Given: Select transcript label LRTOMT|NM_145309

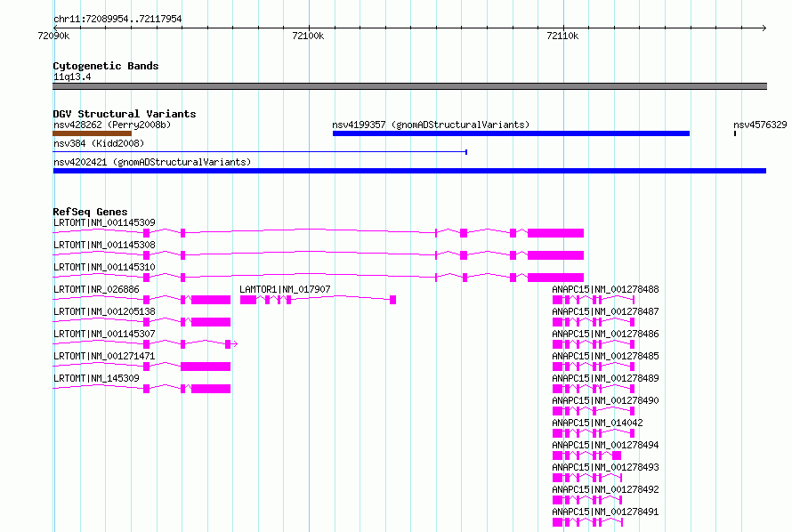Looking at the screenshot, I should tap(96, 378).
